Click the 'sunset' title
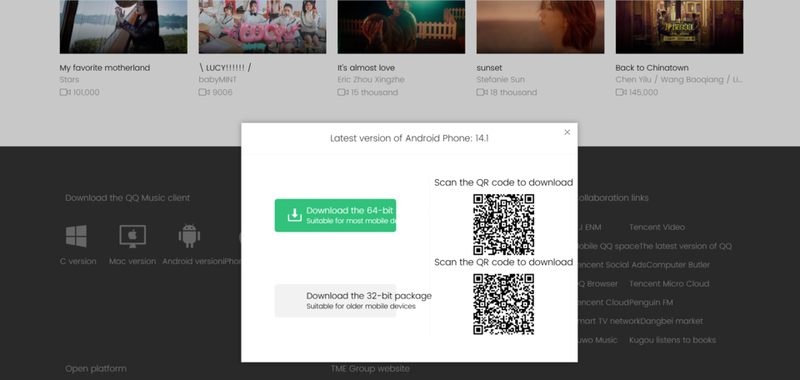This screenshot has height=380, width=800. tap(489, 68)
